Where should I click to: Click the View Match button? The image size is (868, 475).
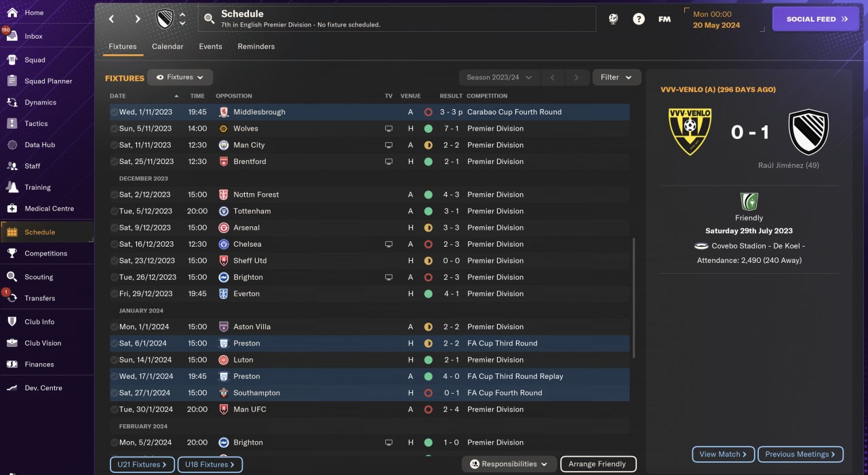click(x=723, y=454)
